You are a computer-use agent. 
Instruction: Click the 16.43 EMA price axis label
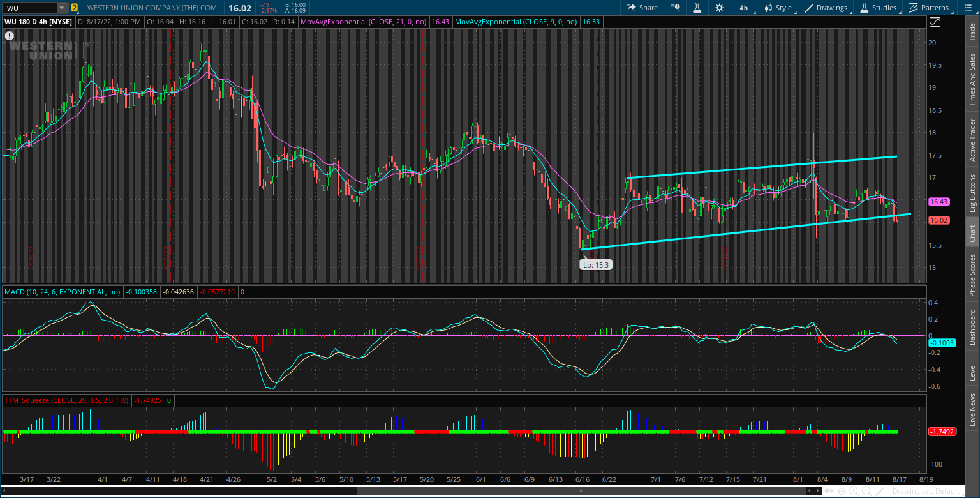(x=939, y=202)
